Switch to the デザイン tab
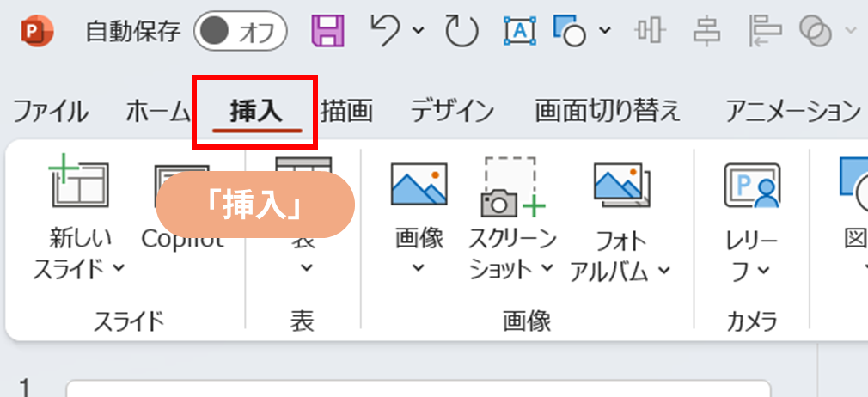 click(452, 111)
